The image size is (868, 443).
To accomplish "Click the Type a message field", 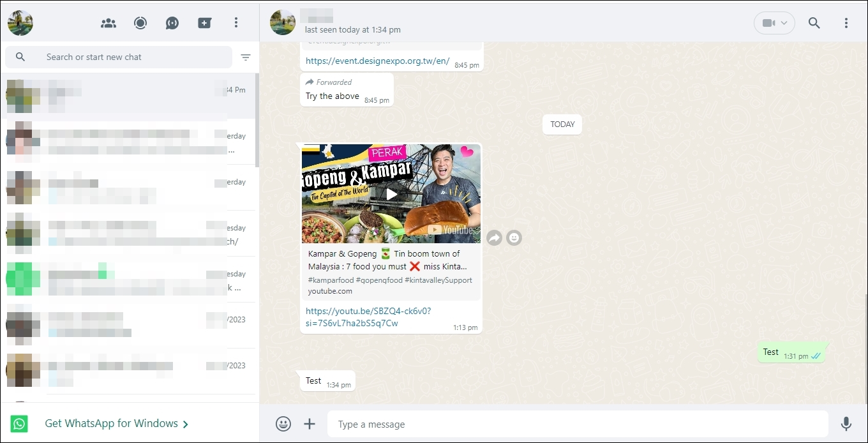I will tap(574, 424).
